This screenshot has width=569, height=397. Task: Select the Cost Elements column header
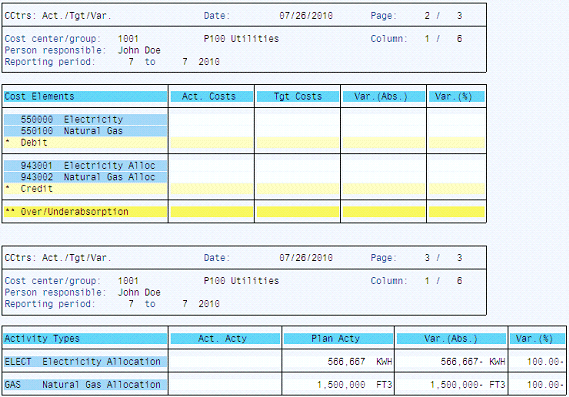click(x=86, y=97)
